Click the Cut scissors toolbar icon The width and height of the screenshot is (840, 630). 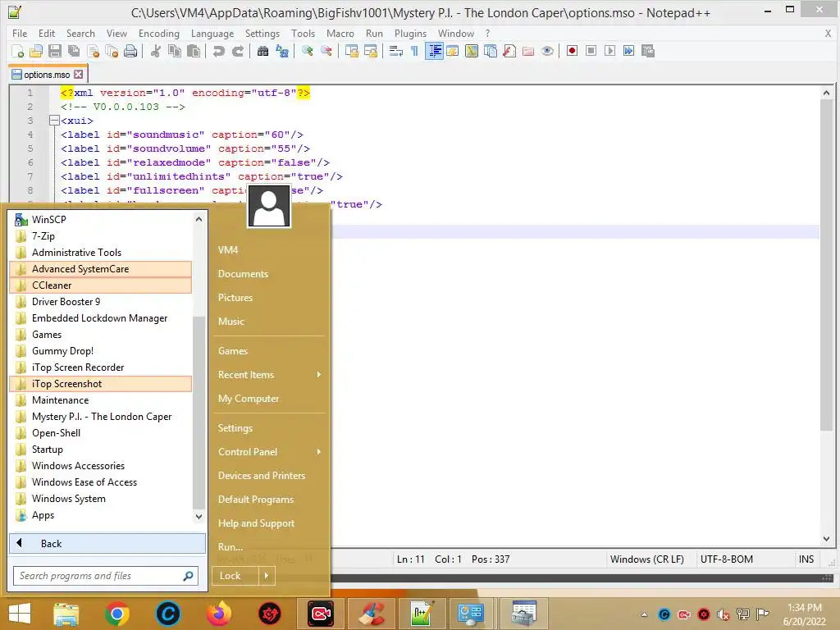click(155, 51)
